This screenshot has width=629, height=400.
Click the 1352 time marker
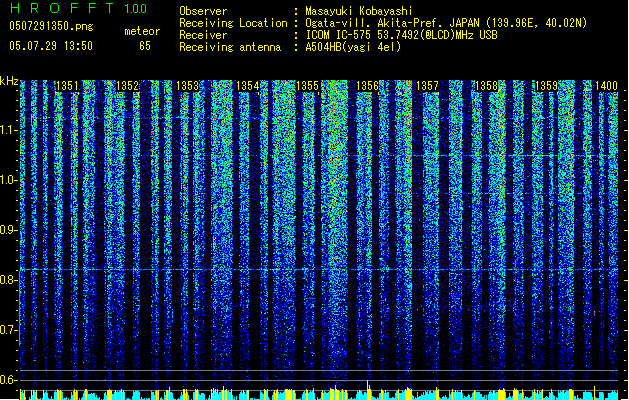click(127, 86)
